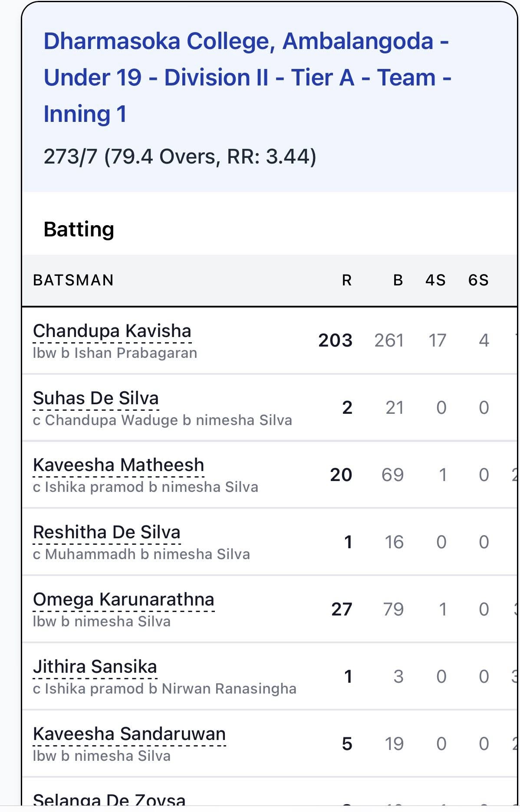Image resolution: width=520 pixels, height=812 pixels.
Task: Open Reshitha De Silva player link
Action: 107,532
